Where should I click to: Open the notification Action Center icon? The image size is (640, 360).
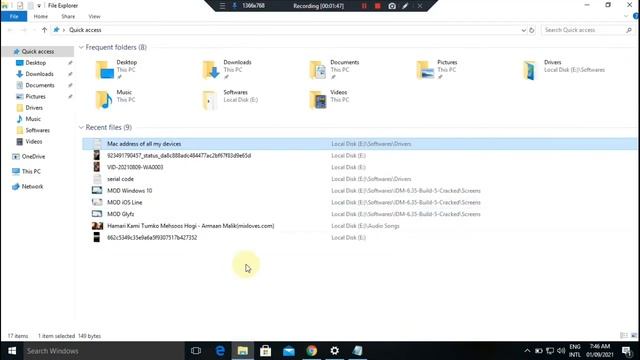tap(627, 351)
